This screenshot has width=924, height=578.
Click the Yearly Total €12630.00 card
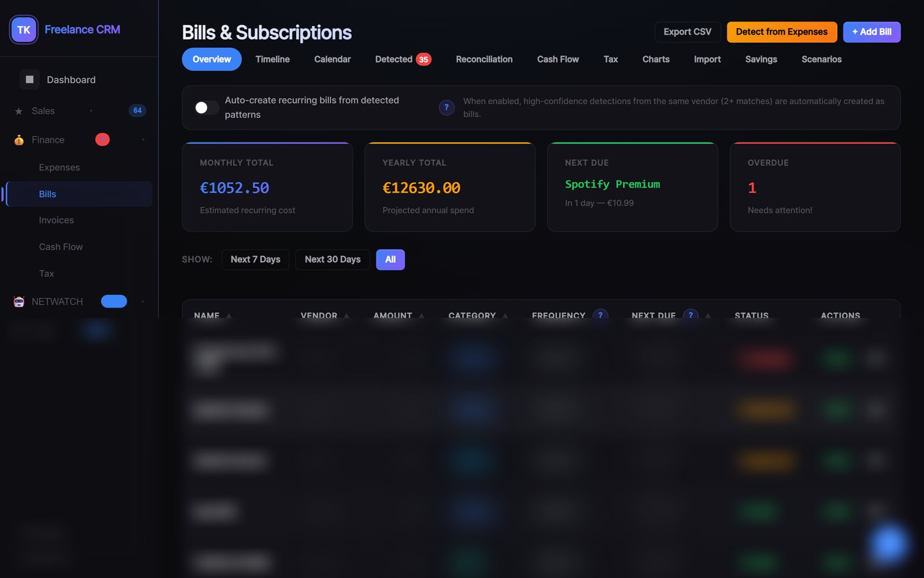[450, 187]
